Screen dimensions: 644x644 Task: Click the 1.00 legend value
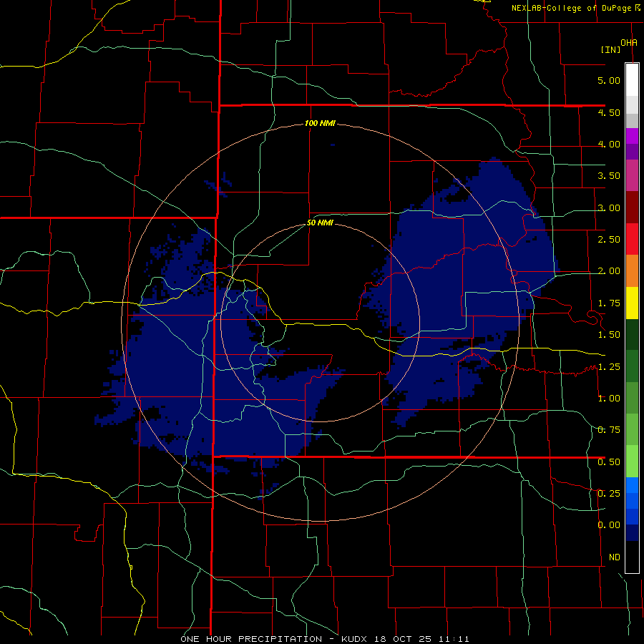[609, 399]
